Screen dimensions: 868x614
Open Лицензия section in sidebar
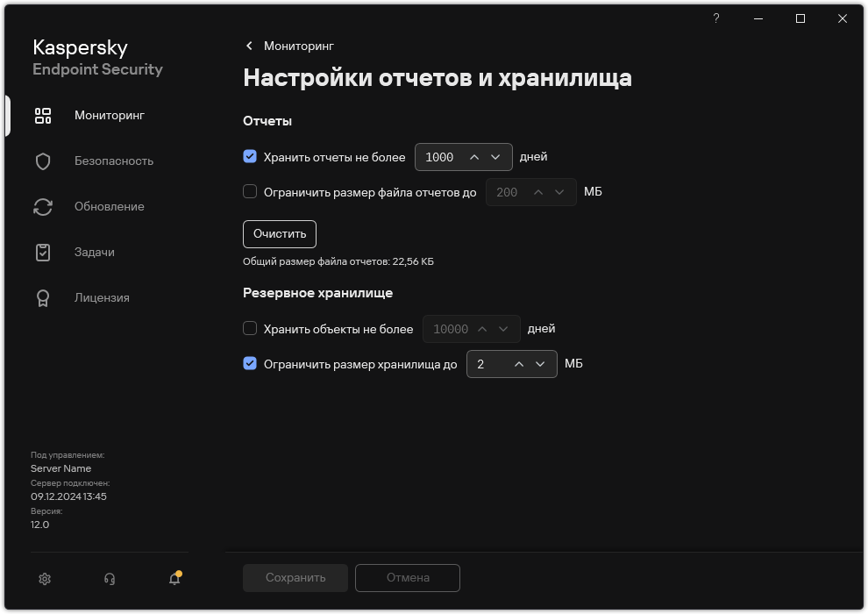102,298
